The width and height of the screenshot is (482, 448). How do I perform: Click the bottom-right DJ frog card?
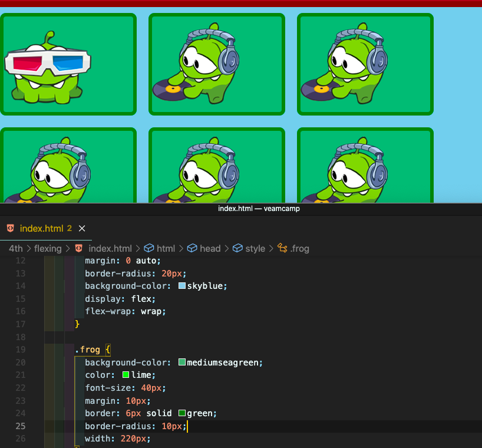coord(365,165)
